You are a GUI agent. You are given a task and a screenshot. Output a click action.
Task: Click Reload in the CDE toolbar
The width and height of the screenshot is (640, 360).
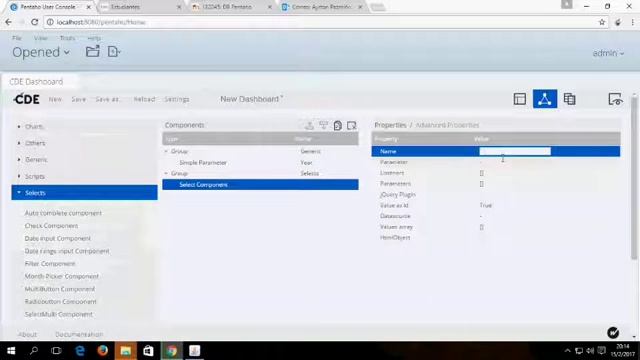pos(144,99)
